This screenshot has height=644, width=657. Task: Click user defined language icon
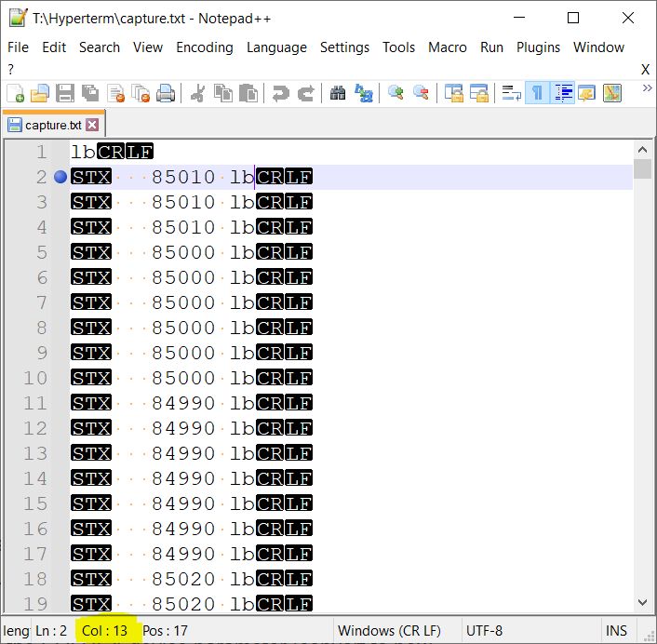587,93
